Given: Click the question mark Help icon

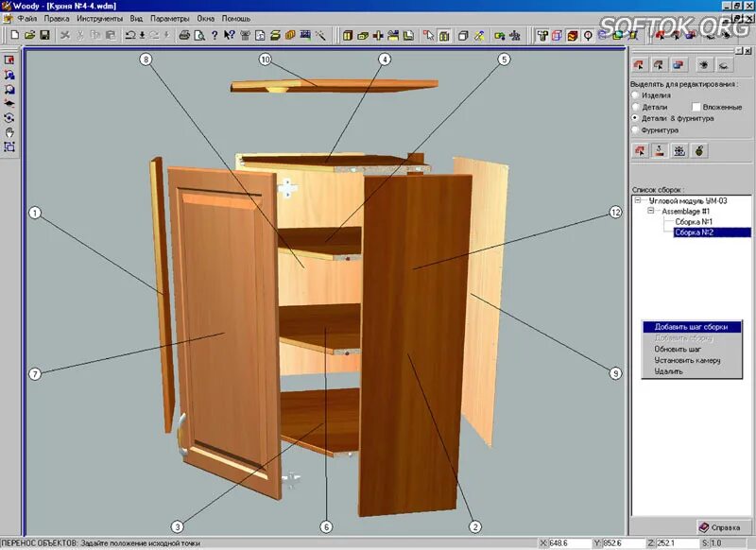Looking at the screenshot, I should point(215,35).
